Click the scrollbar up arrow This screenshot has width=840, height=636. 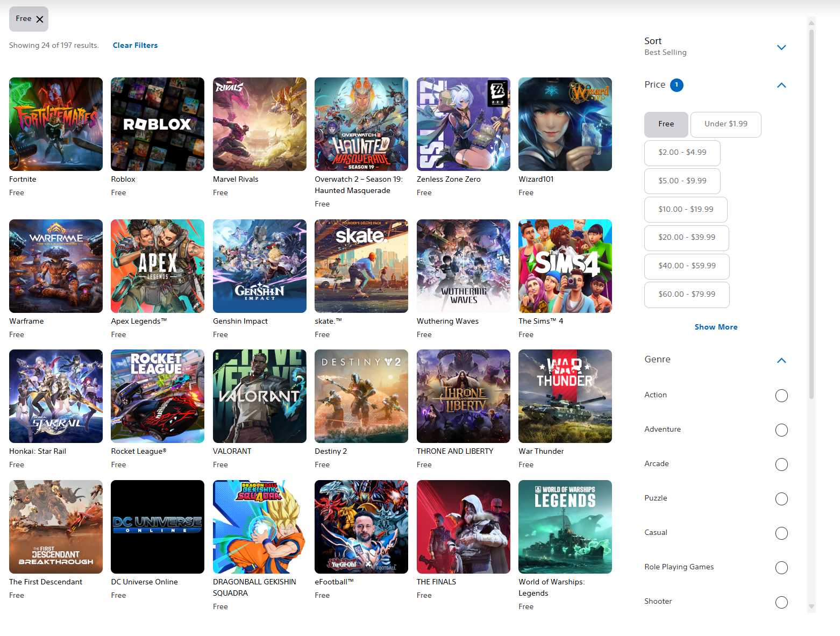tap(811, 23)
